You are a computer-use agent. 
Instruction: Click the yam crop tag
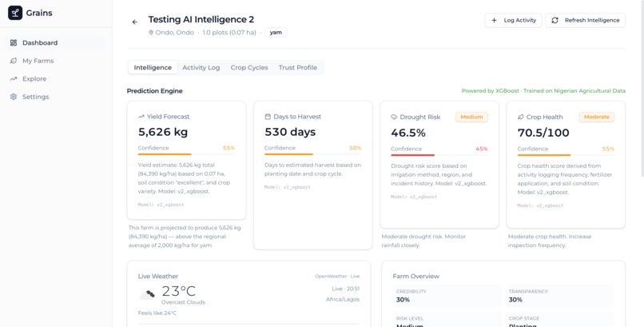(x=276, y=33)
